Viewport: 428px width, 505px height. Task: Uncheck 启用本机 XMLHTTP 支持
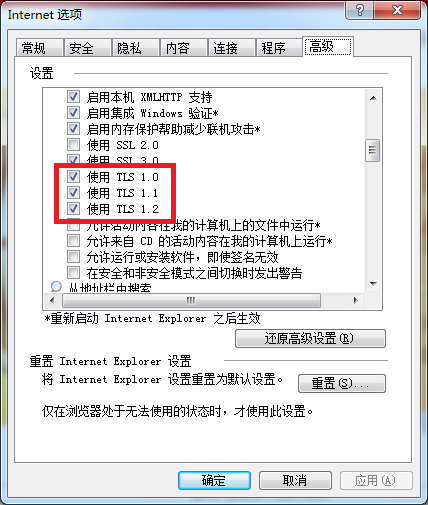coord(73,97)
